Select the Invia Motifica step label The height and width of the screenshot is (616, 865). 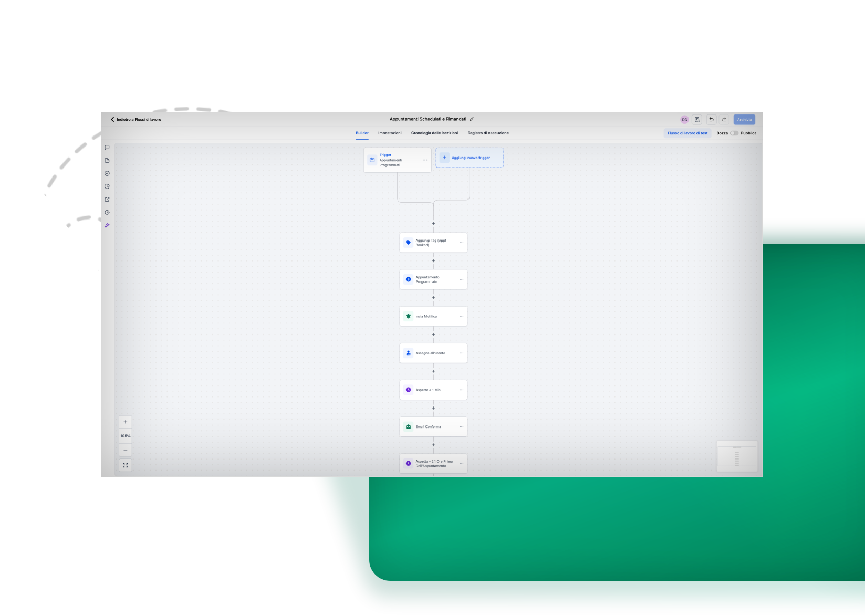426,317
